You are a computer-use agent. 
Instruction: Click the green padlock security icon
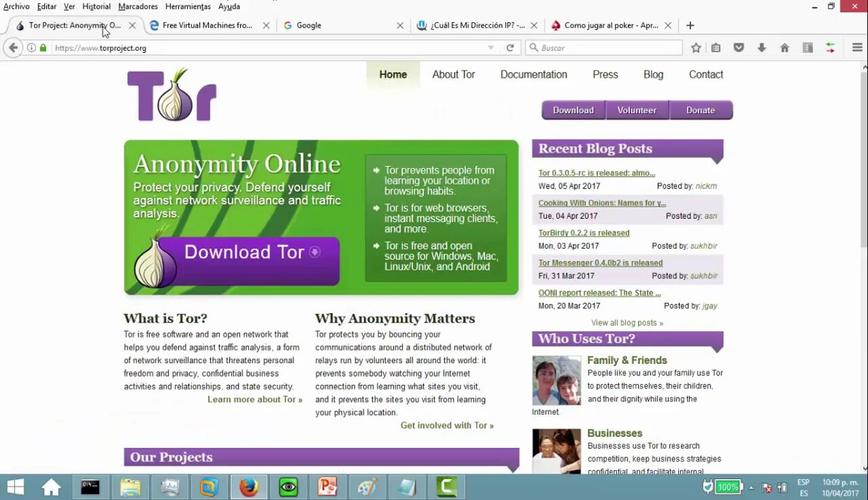[43, 48]
